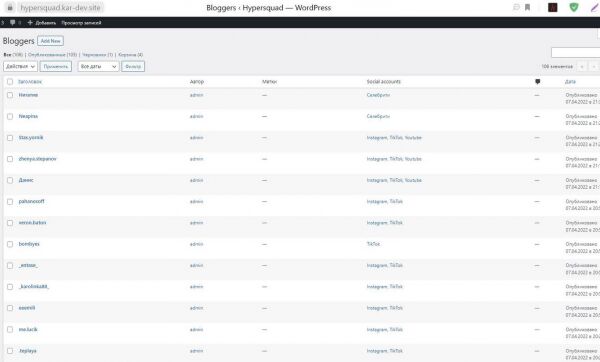Viewport: 600px width, 362px height.
Task: Click admin author link in pahanocoff row
Action: click(x=196, y=201)
